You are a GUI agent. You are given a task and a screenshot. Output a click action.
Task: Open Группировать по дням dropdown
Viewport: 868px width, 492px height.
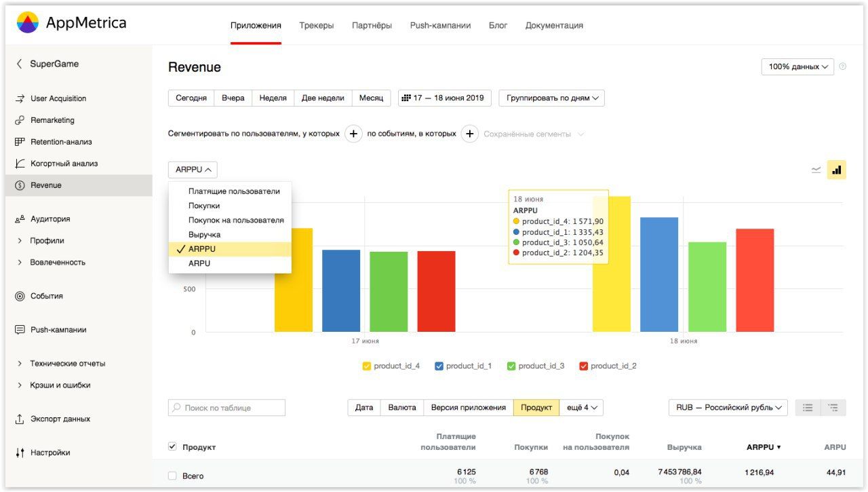click(x=551, y=98)
